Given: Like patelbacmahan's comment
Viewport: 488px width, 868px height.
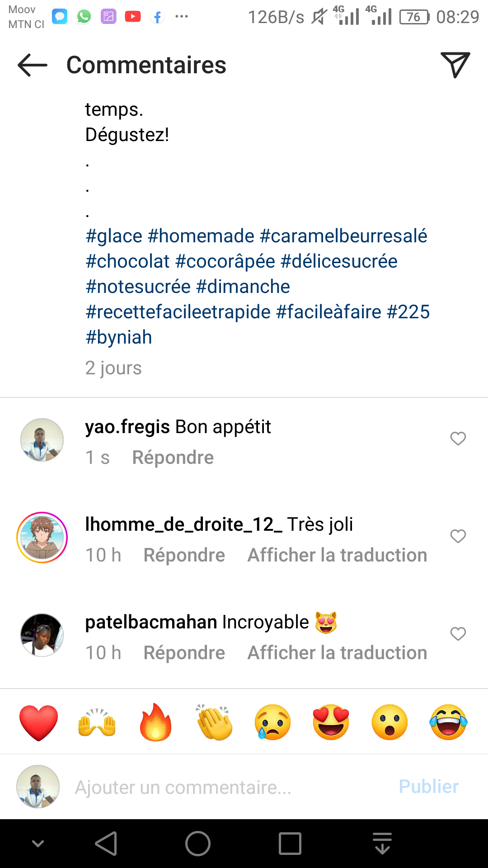Looking at the screenshot, I should pyautogui.click(x=458, y=634).
